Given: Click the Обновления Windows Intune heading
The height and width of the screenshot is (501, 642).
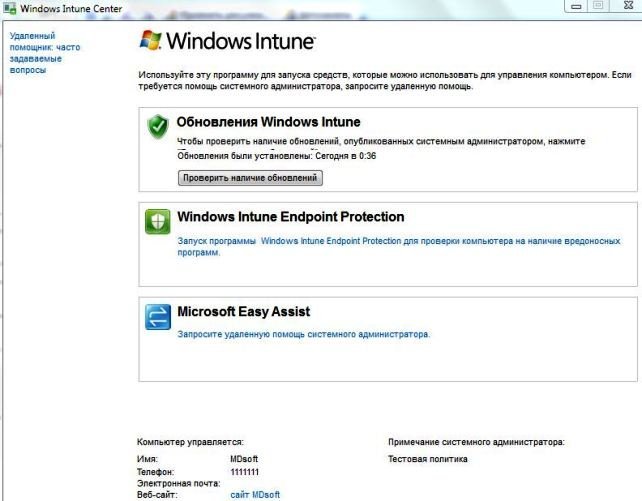Looking at the screenshot, I should (x=269, y=122).
